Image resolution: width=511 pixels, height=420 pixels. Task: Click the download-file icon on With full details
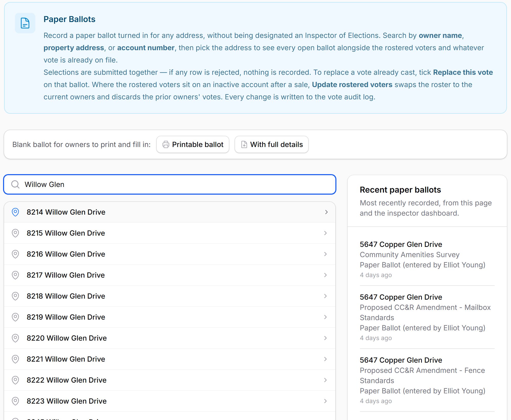pyautogui.click(x=244, y=144)
